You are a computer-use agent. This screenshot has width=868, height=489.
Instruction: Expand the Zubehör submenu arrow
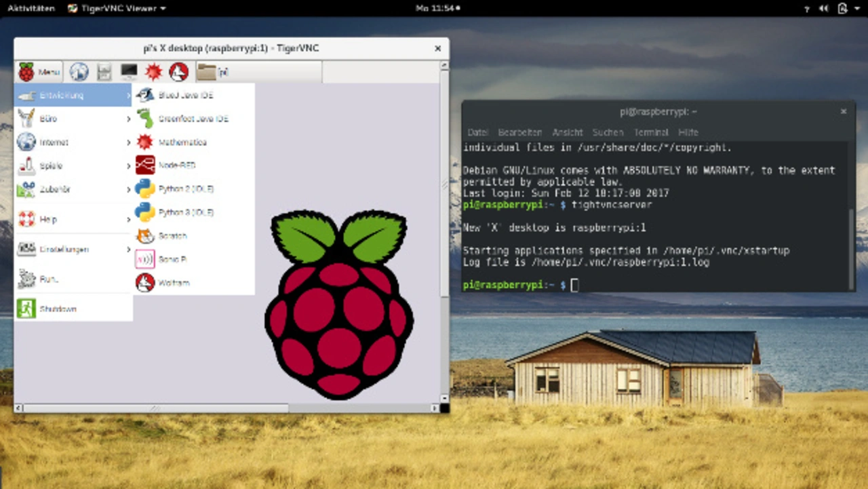click(128, 189)
